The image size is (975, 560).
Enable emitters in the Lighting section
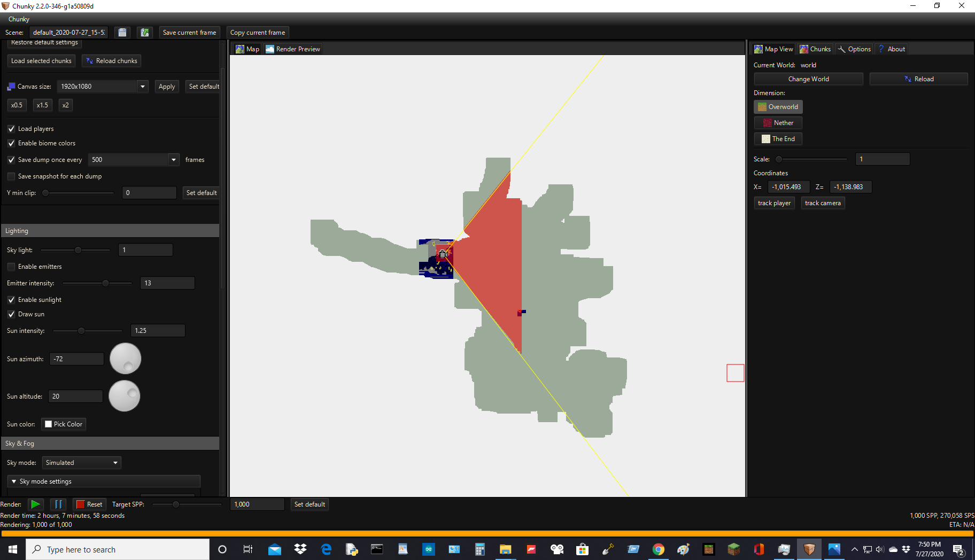11,266
